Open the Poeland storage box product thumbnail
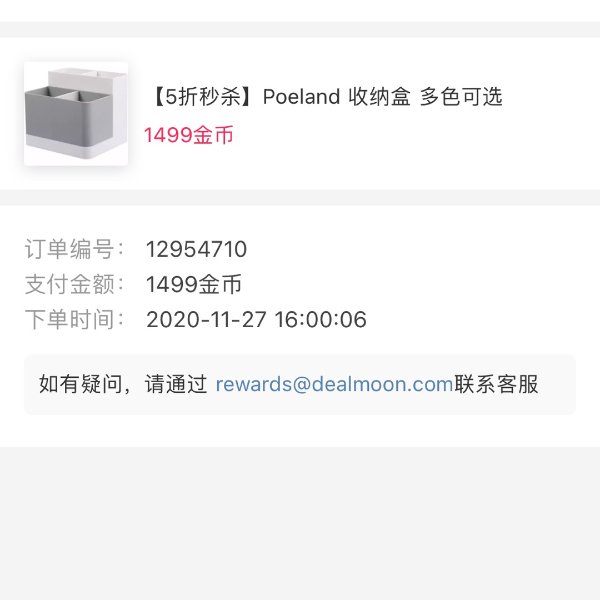Viewport: 600px width, 600px height. pos(76,114)
